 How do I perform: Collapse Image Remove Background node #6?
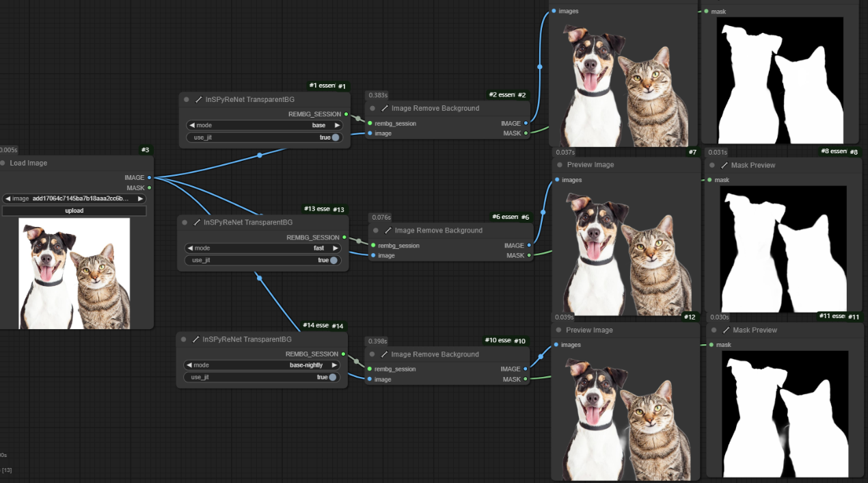coord(375,231)
